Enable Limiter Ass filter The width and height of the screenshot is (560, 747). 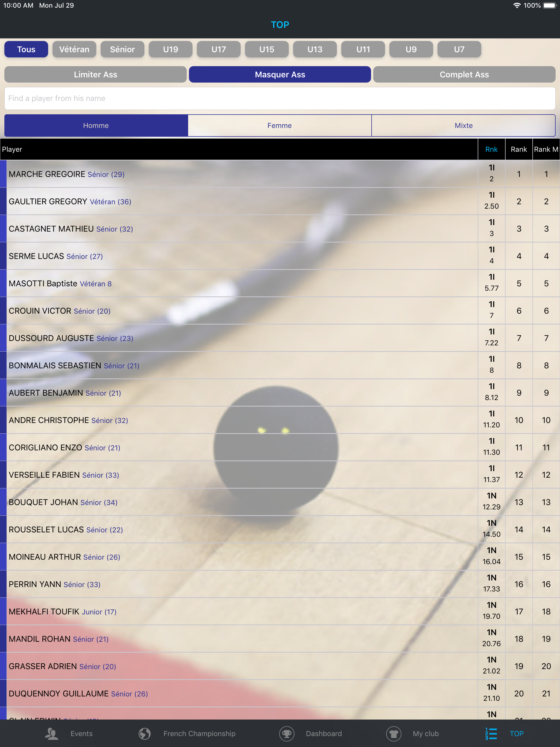(95, 75)
